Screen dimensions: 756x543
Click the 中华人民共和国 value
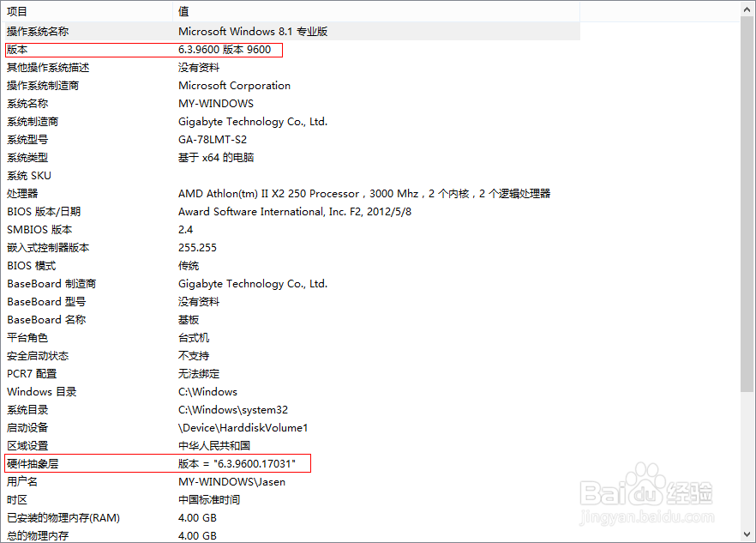point(214,445)
